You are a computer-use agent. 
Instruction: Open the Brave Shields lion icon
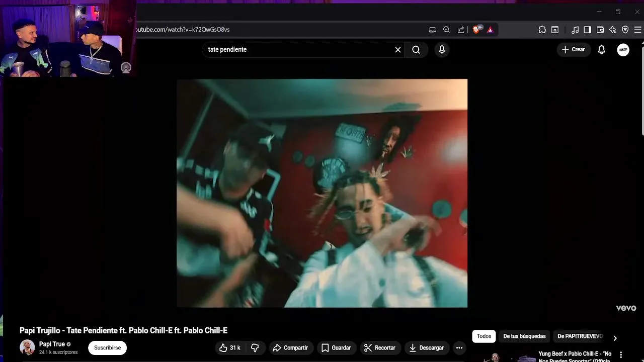tap(477, 30)
